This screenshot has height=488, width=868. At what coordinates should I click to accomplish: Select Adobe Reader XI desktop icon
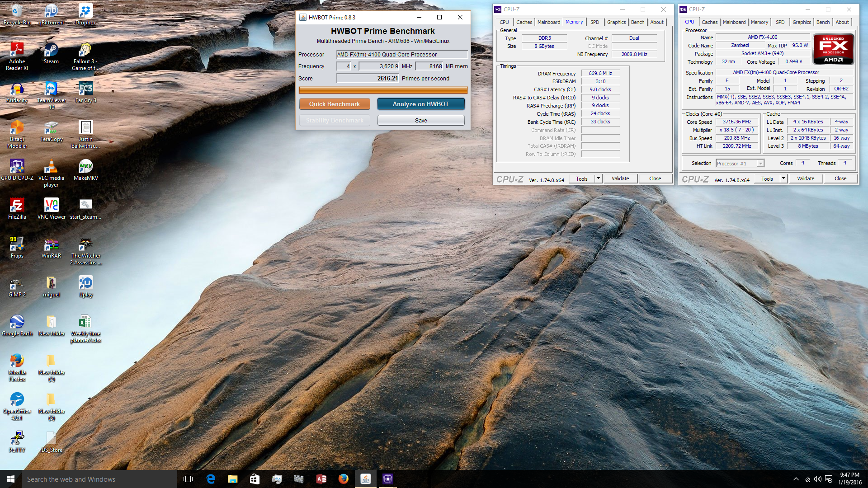(17, 56)
